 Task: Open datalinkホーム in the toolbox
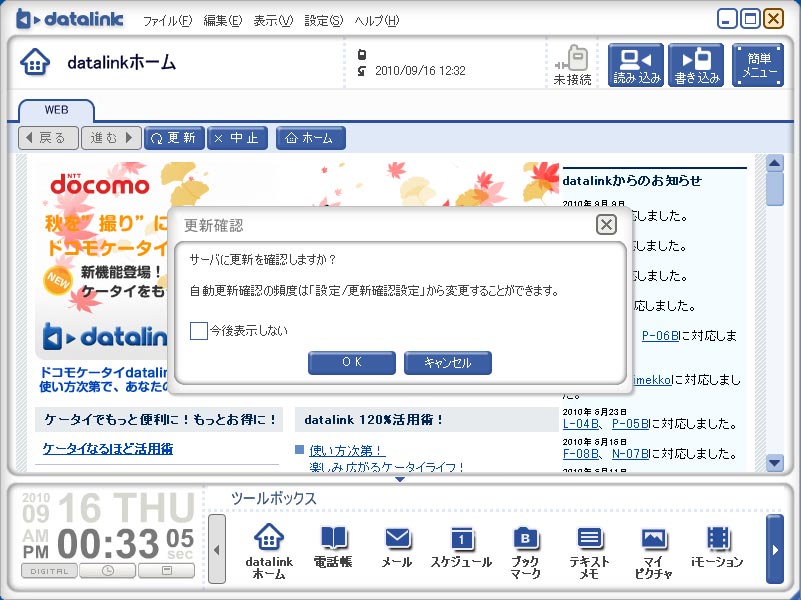point(269,551)
